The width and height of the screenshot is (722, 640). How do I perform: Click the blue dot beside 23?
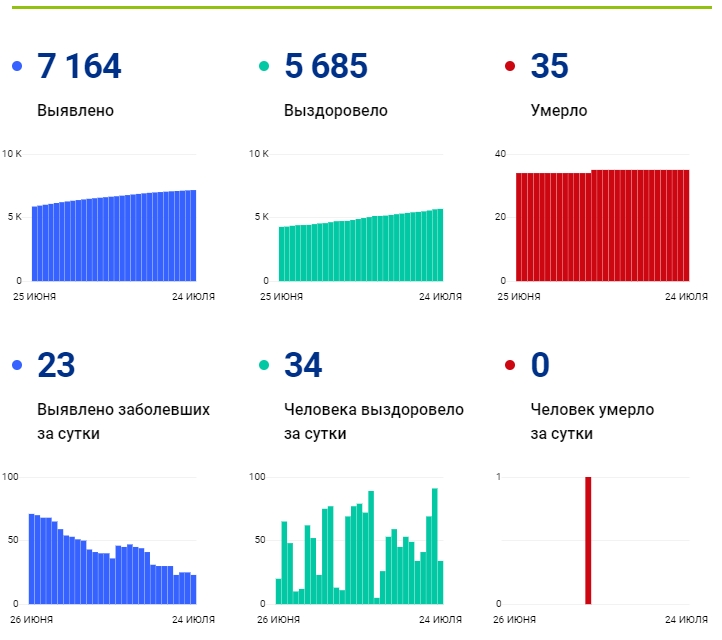pyautogui.click(x=17, y=365)
